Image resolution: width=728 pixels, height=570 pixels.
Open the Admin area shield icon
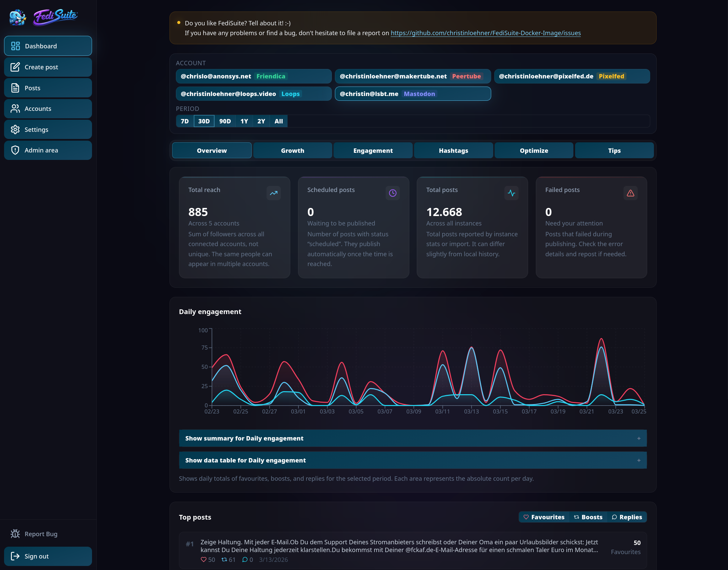[x=15, y=150]
